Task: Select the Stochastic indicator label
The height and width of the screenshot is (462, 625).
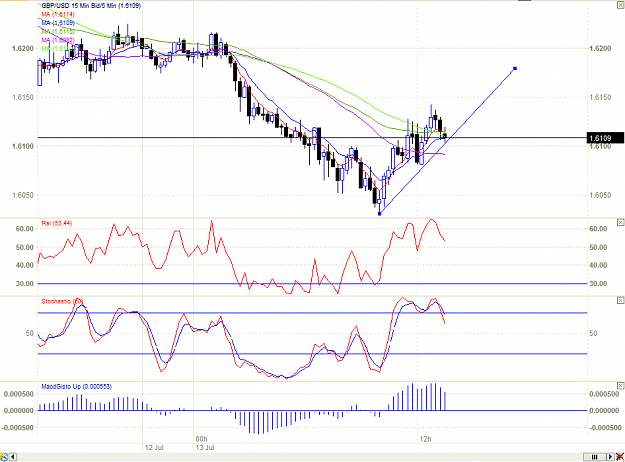Action: point(62,301)
